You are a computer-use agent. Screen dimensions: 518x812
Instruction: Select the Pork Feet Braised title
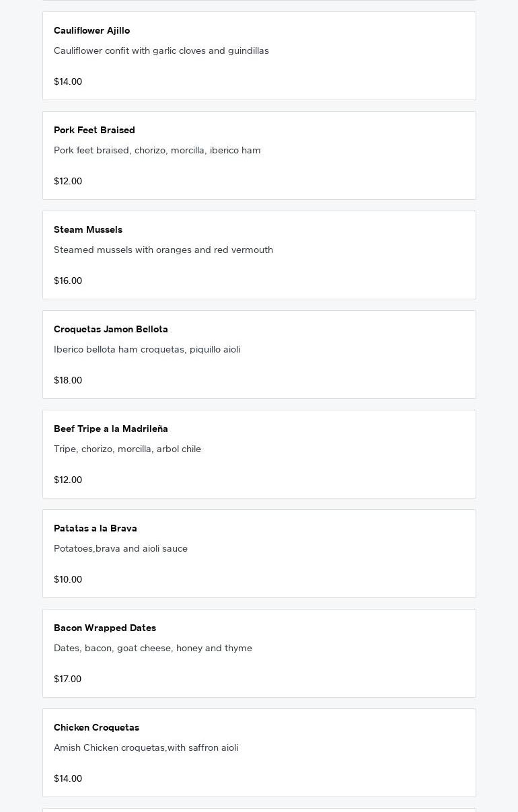[x=94, y=130]
